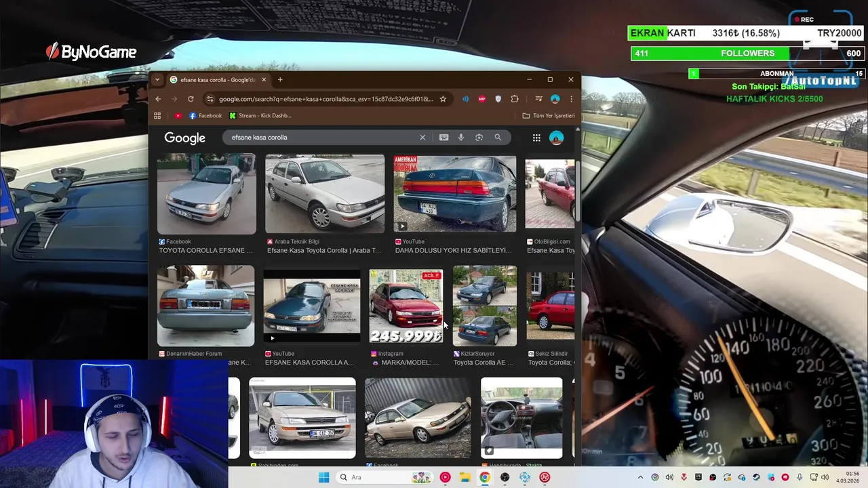The image size is (868, 488).
Task: Open OBS Studio from the taskbar
Action: click(505, 477)
